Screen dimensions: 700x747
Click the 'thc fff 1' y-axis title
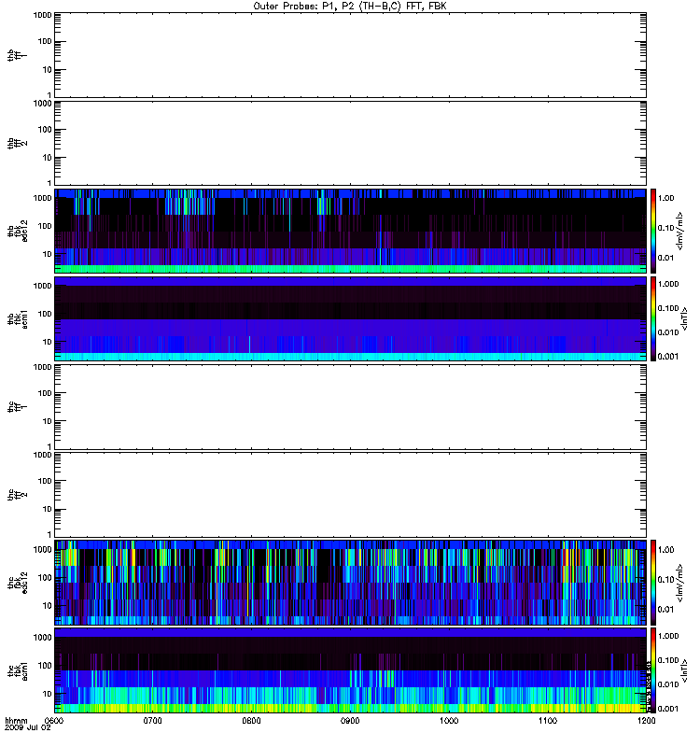coord(17,407)
